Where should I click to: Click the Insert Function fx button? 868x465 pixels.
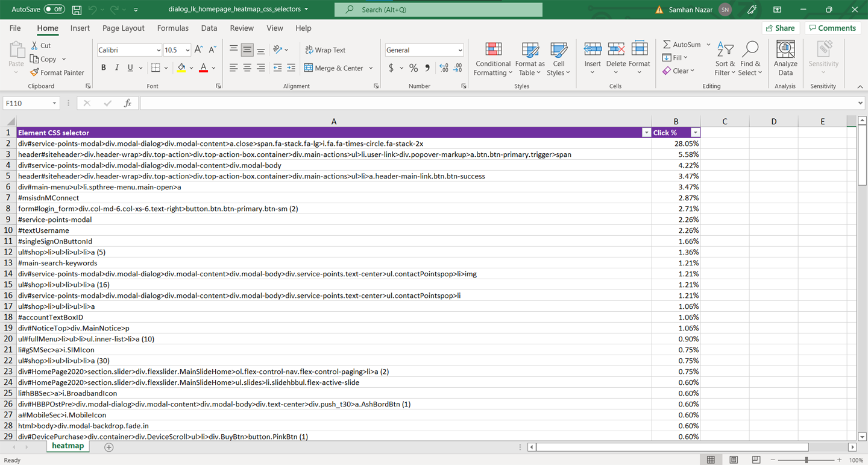tap(127, 103)
